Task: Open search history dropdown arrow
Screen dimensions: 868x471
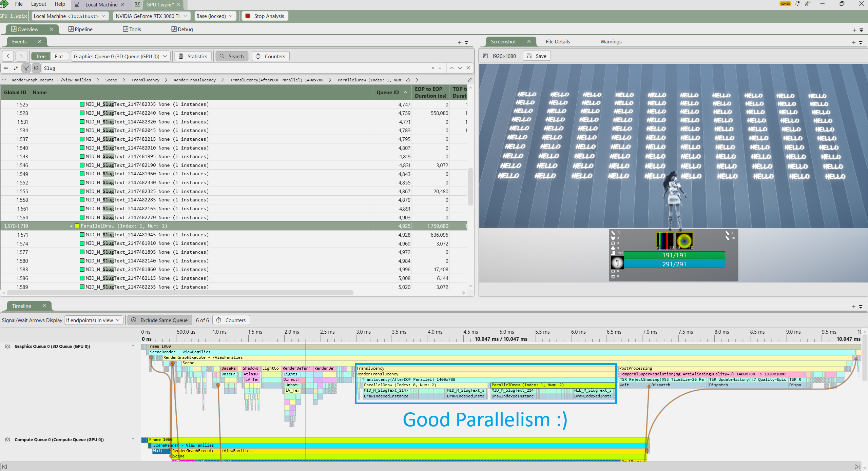Action: 440,68
